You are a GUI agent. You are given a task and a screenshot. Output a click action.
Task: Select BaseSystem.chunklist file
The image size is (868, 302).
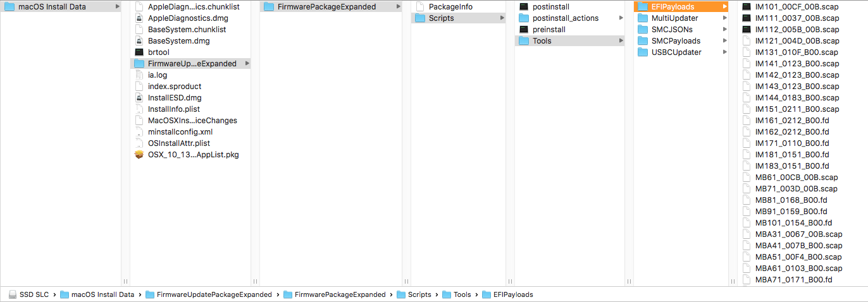187,30
